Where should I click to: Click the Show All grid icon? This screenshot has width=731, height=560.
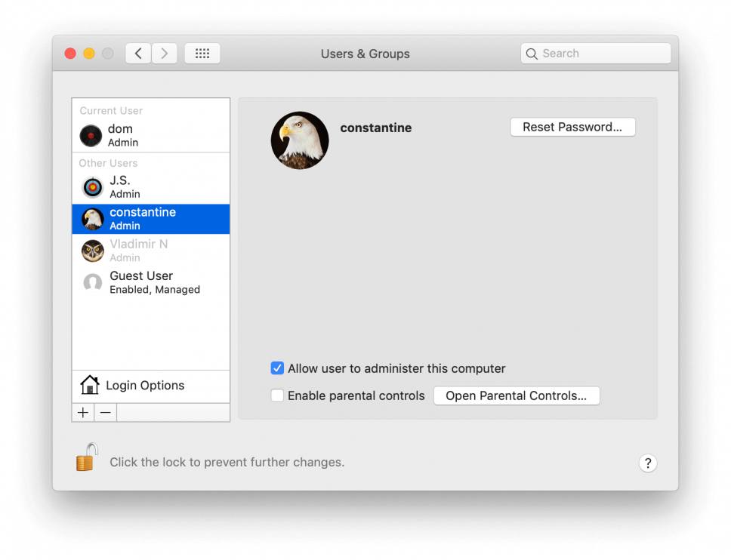[202, 53]
